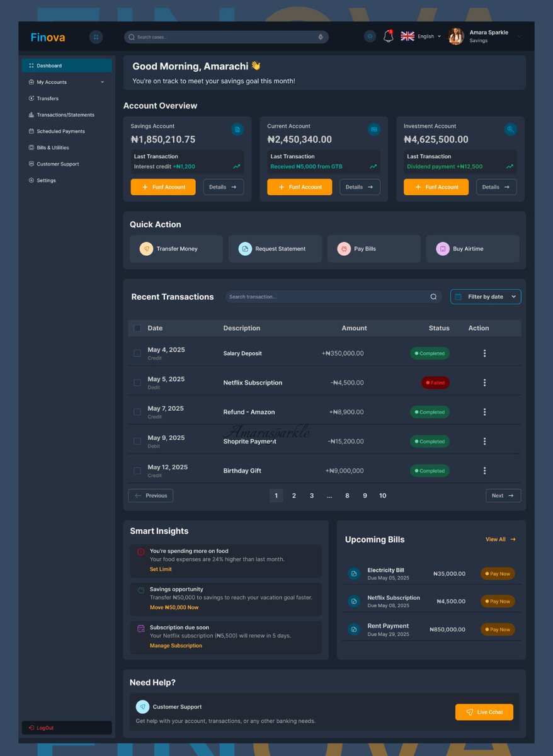Click Pay Now for Rent Payment
The image size is (553, 756).
[x=498, y=629]
